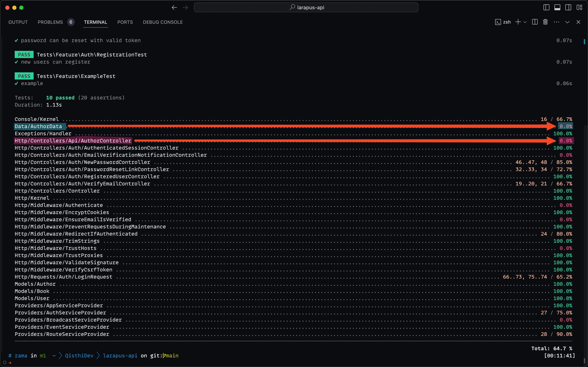Navigate back with the left arrow

click(174, 7)
